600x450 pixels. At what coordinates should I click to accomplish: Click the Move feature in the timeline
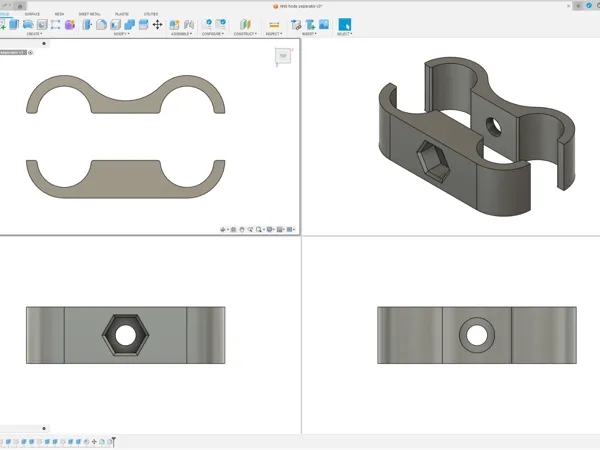tap(94, 442)
